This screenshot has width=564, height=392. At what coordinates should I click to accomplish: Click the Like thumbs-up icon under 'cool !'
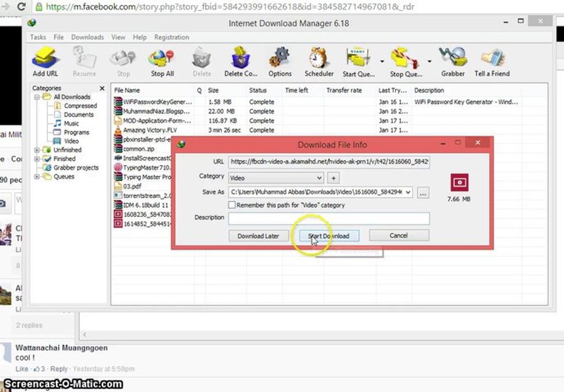[37, 369]
